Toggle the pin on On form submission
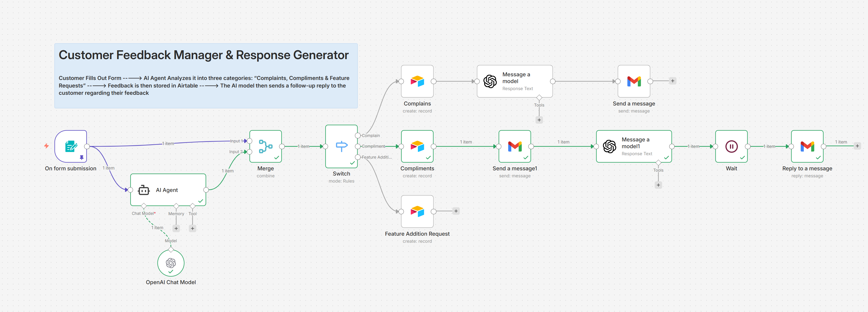868x312 pixels. tap(82, 158)
